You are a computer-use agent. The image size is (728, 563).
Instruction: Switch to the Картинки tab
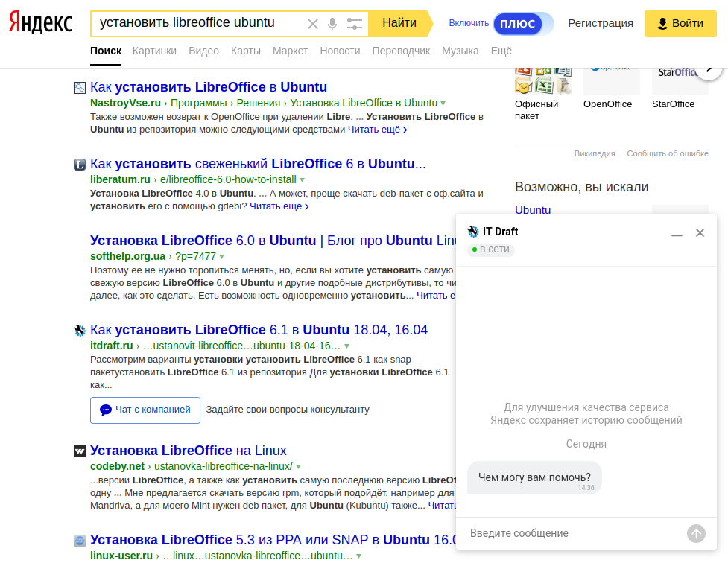(x=154, y=51)
